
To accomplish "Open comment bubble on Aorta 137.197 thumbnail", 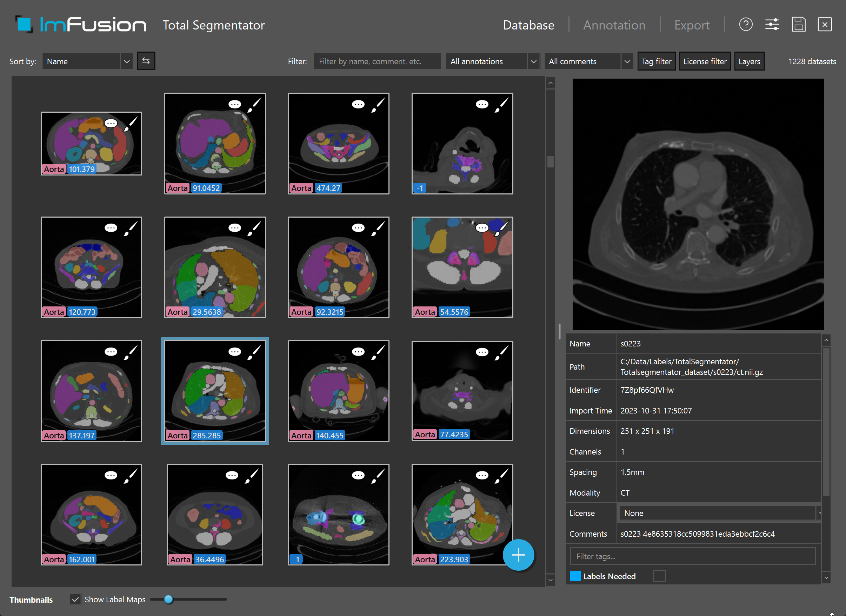I will tap(111, 352).
